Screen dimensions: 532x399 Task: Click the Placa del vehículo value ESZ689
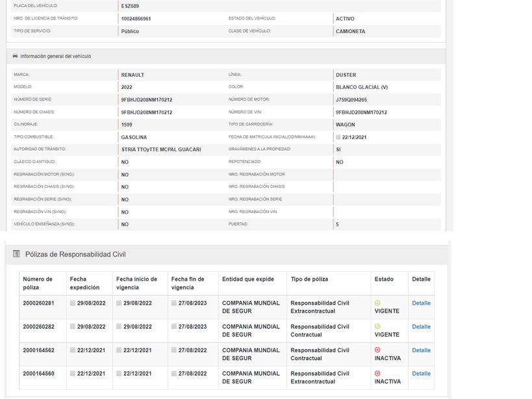pyautogui.click(x=130, y=6)
